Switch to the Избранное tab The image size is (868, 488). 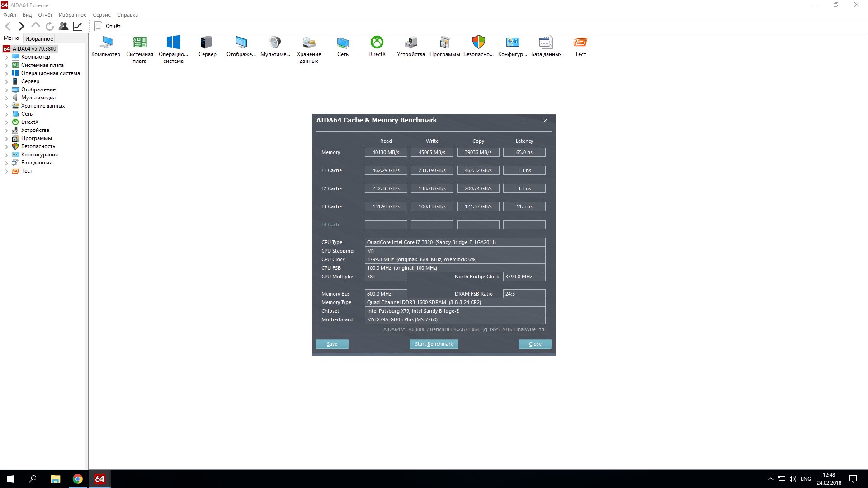coord(39,38)
